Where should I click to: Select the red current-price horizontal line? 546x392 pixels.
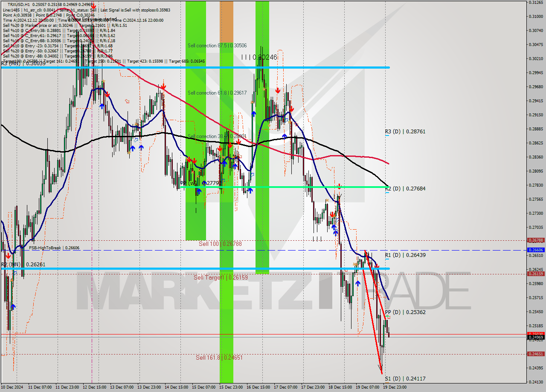point(264,334)
